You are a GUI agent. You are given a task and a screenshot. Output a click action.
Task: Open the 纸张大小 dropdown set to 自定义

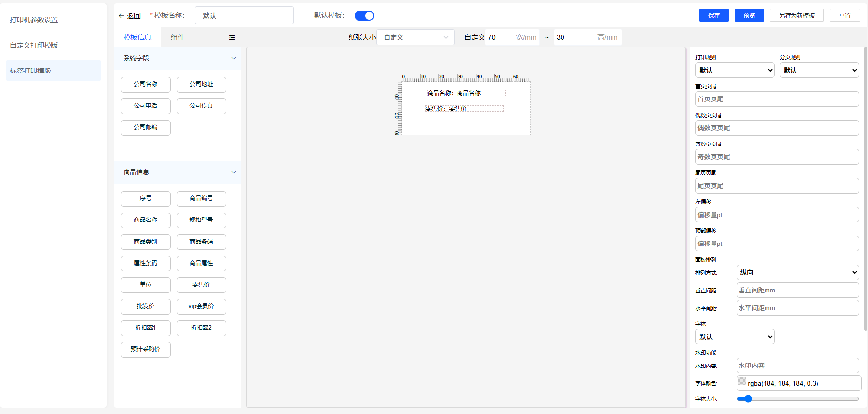point(415,37)
